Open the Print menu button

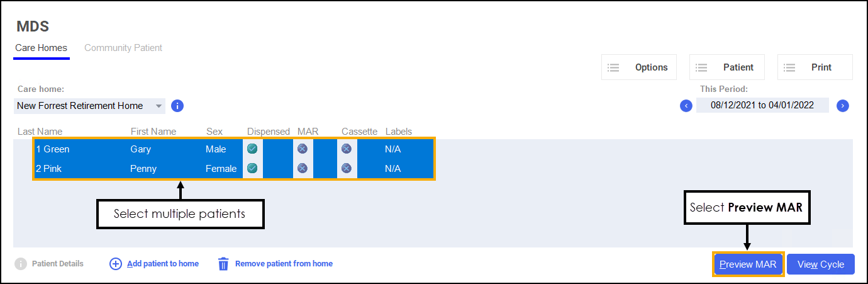815,67
